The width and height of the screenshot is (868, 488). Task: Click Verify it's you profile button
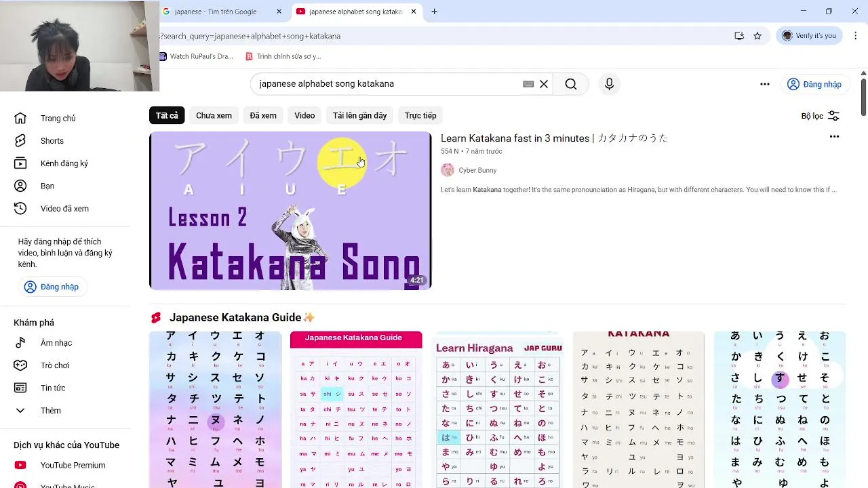[x=809, y=36]
